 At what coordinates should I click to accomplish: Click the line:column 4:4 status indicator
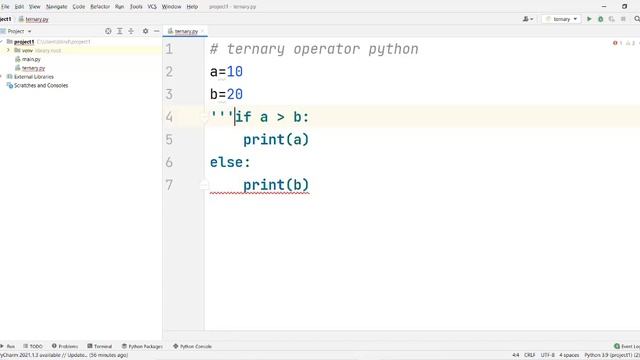(x=516, y=355)
